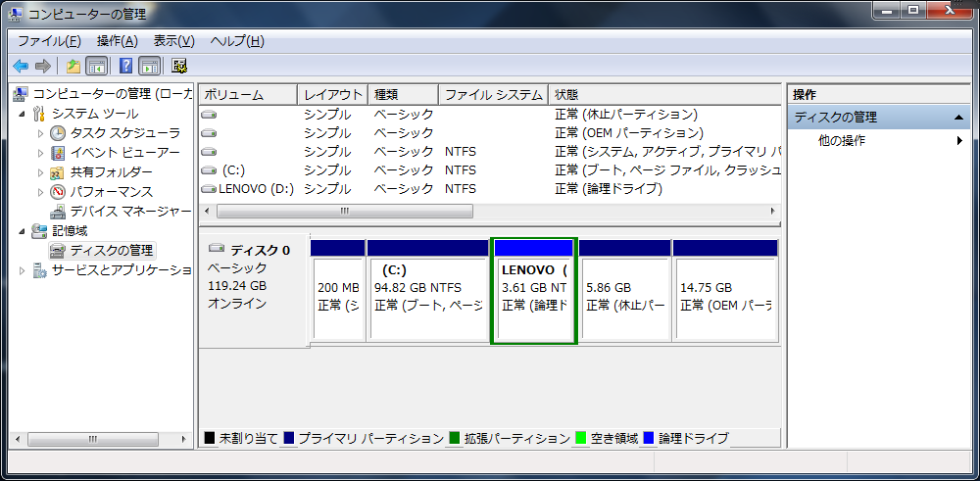
Task: Click the tree pane scroll right arrow
Action: click(184, 439)
